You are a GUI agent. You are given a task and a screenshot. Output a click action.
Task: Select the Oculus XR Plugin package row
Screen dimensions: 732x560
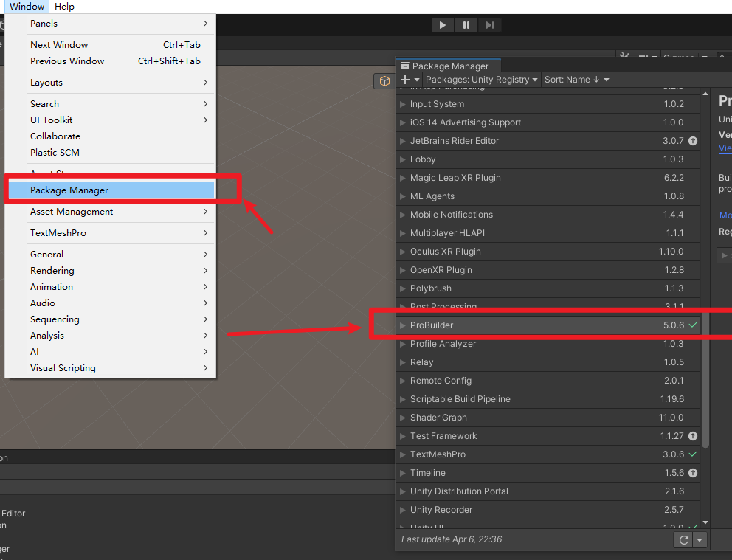[x=548, y=252]
